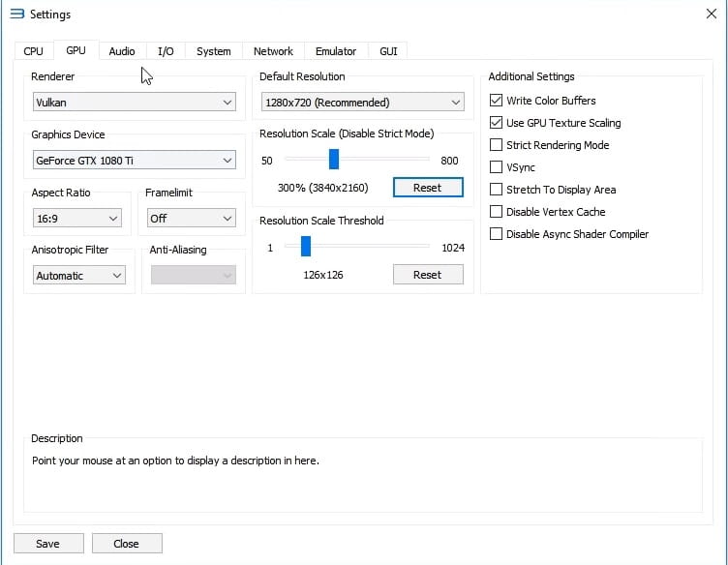This screenshot has height=565, width=728.
Task: Open the I/O tab
Action: pyautogui.click(x=166, y=51)
